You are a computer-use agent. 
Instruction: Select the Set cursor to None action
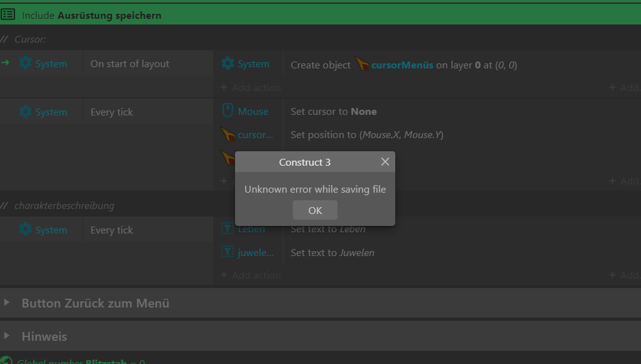pyautogui.click(x=334, y=112)
